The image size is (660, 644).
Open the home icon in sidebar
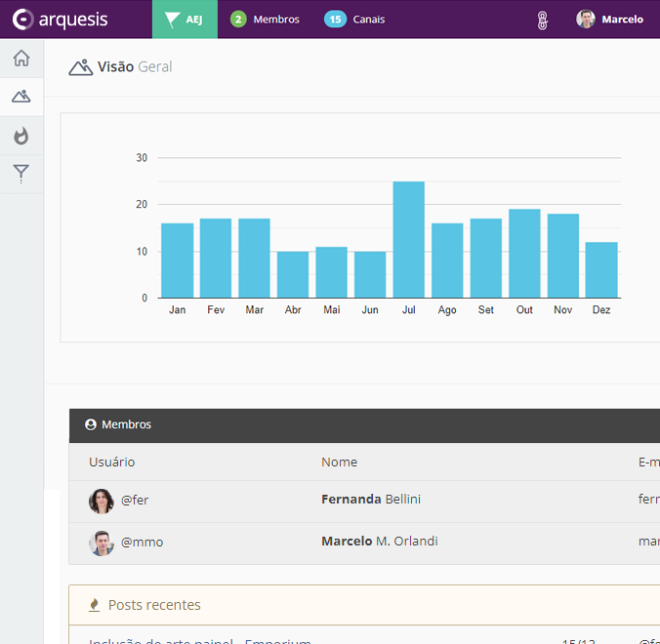21,59
